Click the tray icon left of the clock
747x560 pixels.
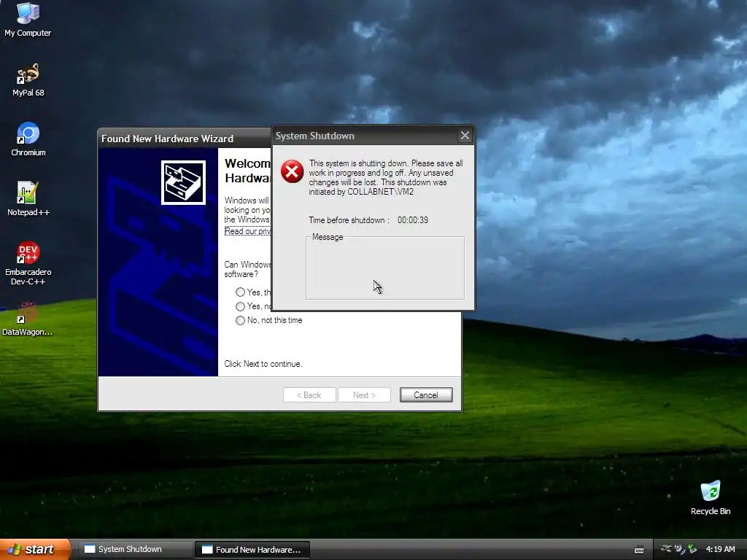[x=692, y=549]
